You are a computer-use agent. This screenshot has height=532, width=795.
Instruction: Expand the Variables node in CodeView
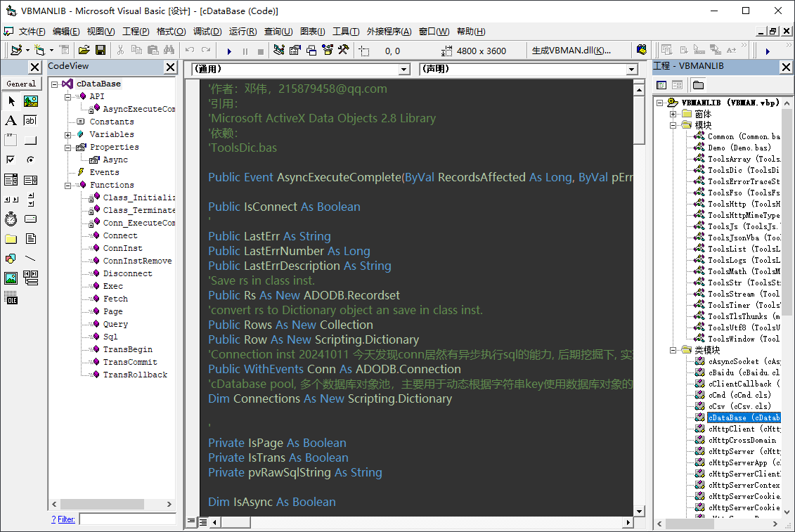click(68, 134)
